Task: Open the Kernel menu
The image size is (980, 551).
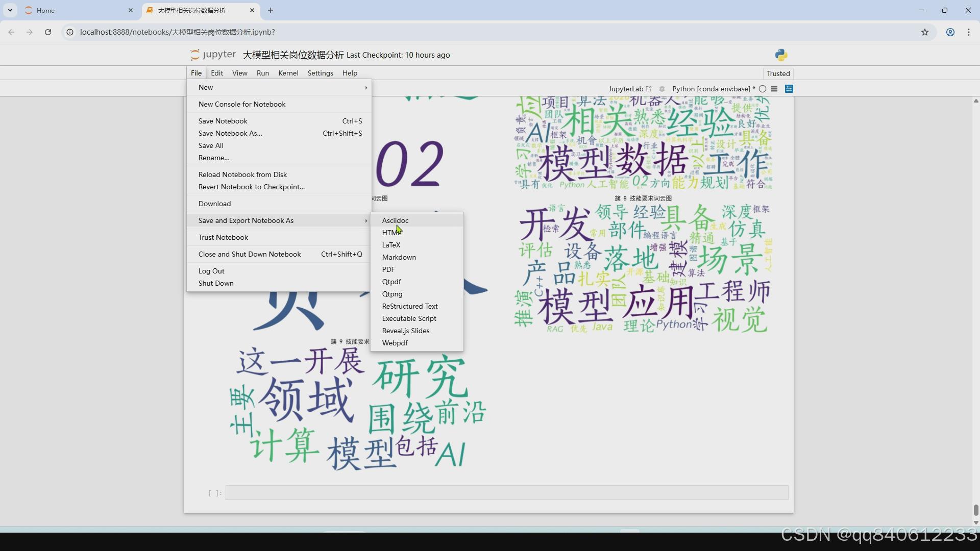Action: tap(288, 73)
